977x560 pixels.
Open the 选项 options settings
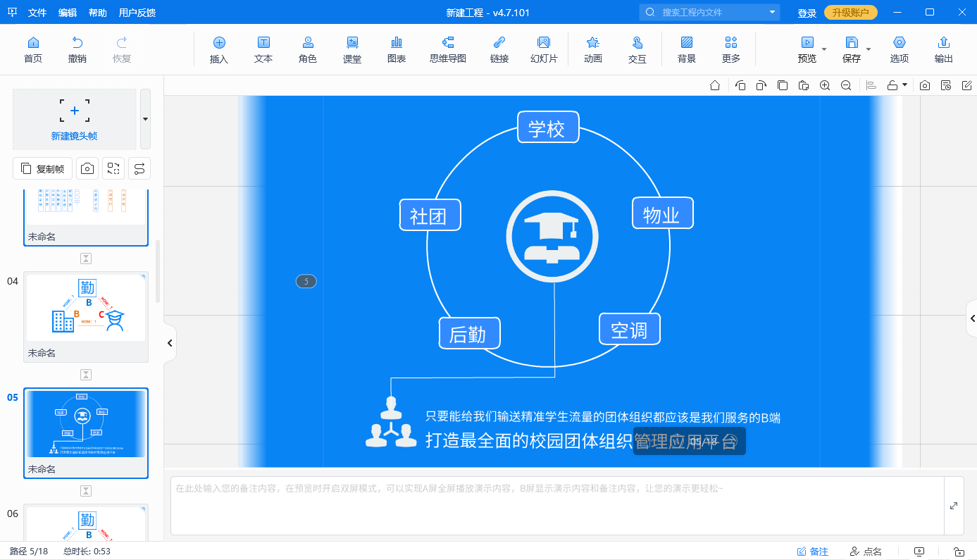900,49
